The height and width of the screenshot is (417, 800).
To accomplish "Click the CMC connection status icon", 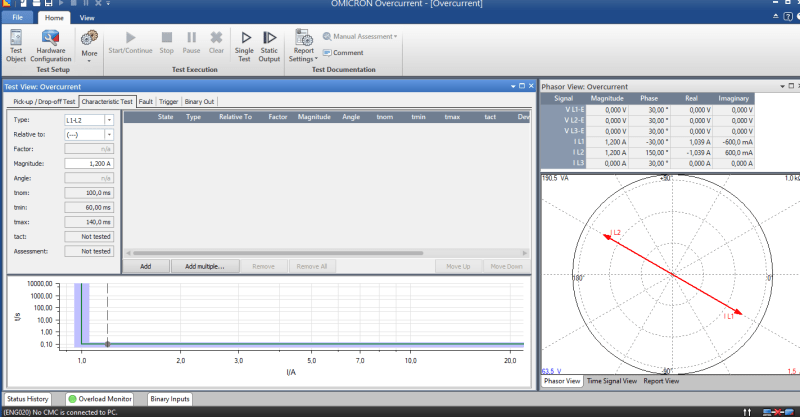I will coord(778,412).
